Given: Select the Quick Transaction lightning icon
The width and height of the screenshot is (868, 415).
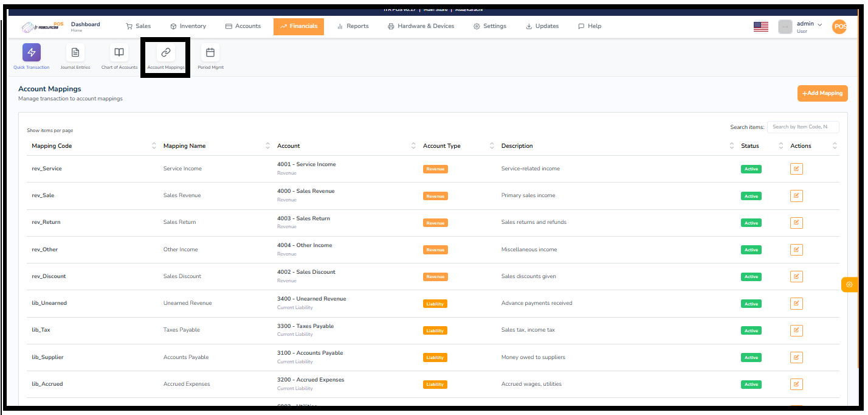Looking at the screenshot, I should click(x=31, y=52).
